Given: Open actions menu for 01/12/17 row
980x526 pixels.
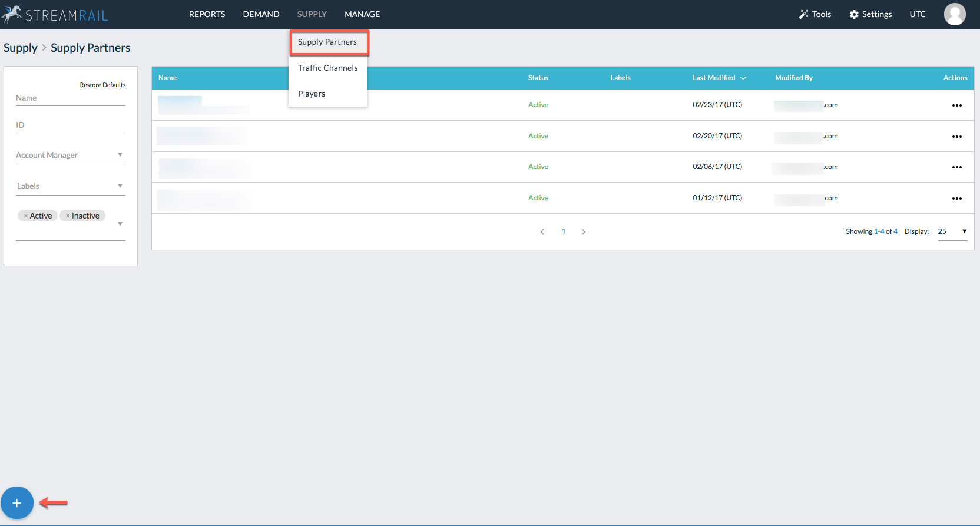Looking at the screenshot, I should point(956,199).
